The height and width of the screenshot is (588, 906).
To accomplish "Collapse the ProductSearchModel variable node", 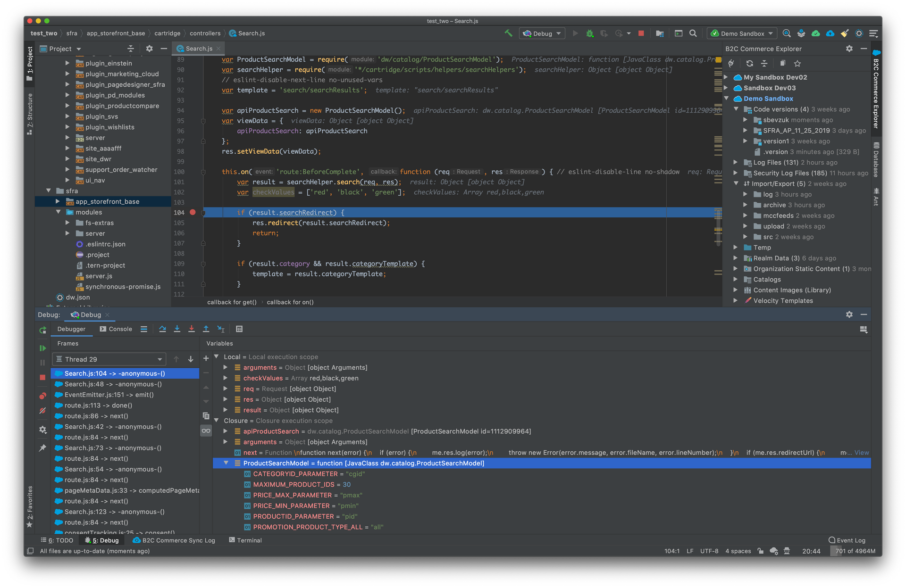I will pos(226,463).
